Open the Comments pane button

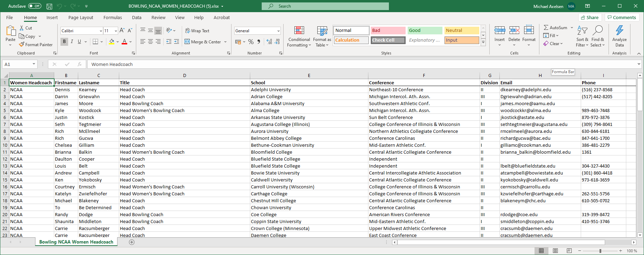[x=621, y=18]
